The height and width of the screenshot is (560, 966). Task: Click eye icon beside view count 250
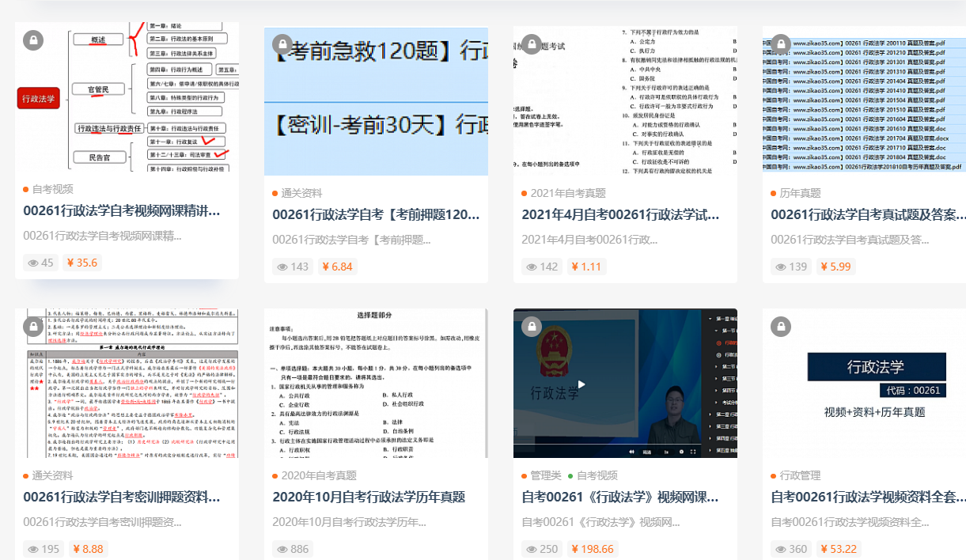click(532, 549)
